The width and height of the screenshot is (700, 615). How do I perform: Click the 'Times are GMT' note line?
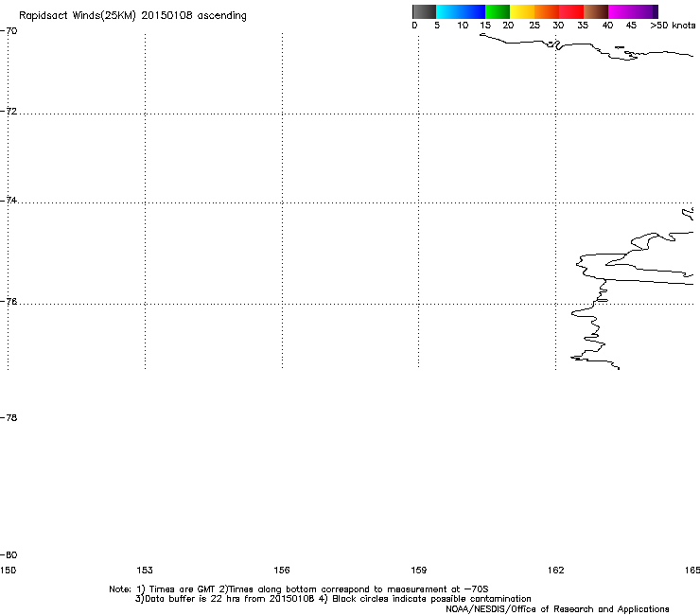[x=299, y=589]
